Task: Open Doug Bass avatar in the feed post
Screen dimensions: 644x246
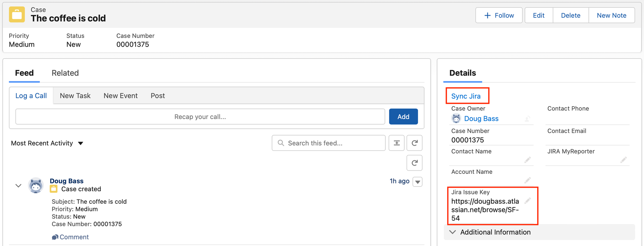Action: point(36,186)
